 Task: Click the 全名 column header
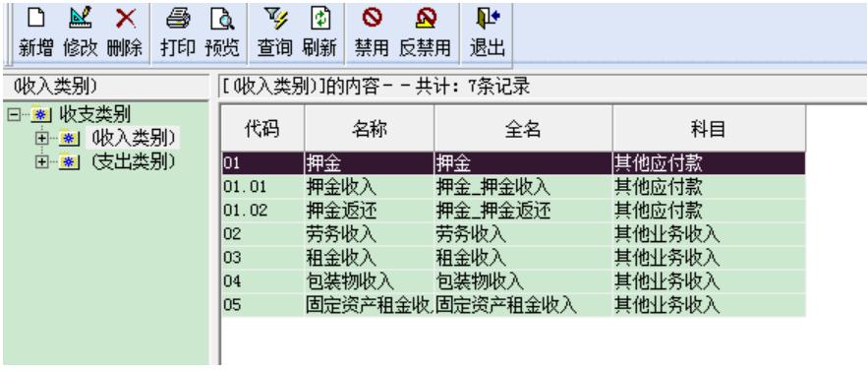pyautogui.click(x=523, y=129)
